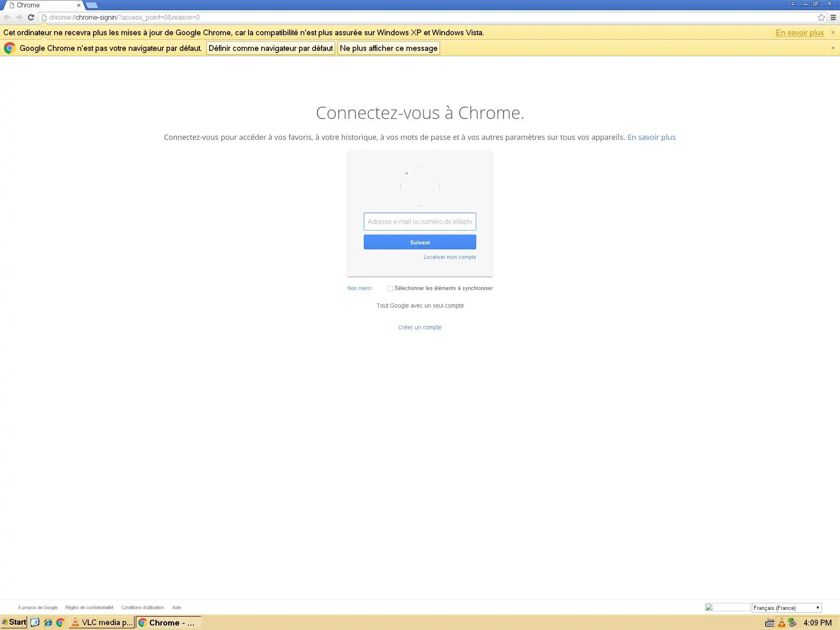Dismiss the Windows XP update warning bar
The image size is (840, 630).
point(833,32)
